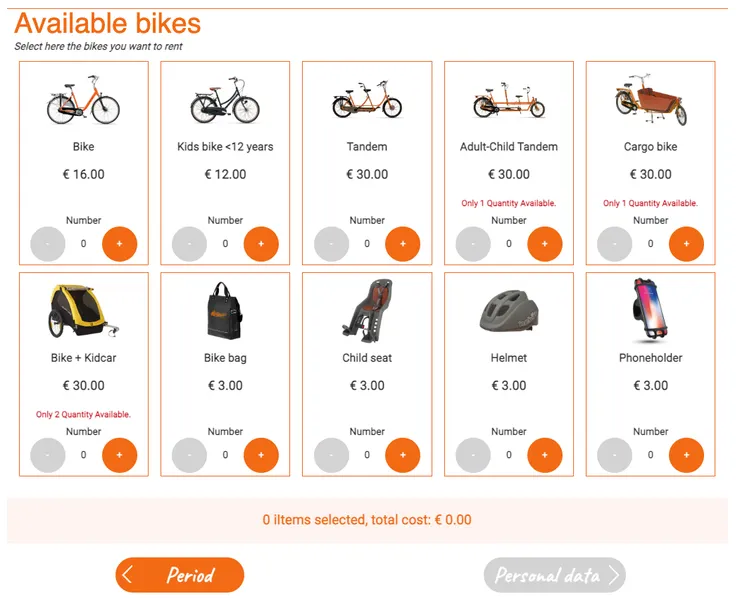Screen dimensions: 740x598
Task: Increase the Phoneholder quantity
Action: (686, 455)
